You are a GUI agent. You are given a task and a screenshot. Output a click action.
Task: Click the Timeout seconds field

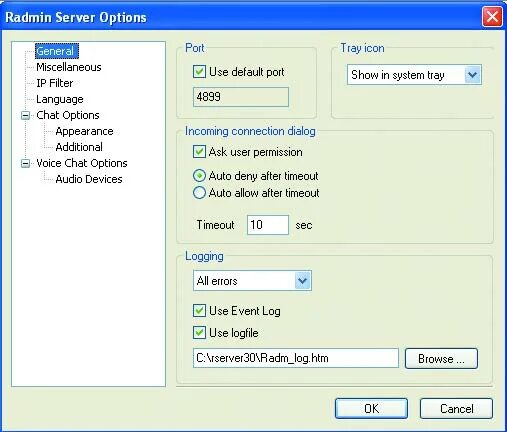click(268, 225)
